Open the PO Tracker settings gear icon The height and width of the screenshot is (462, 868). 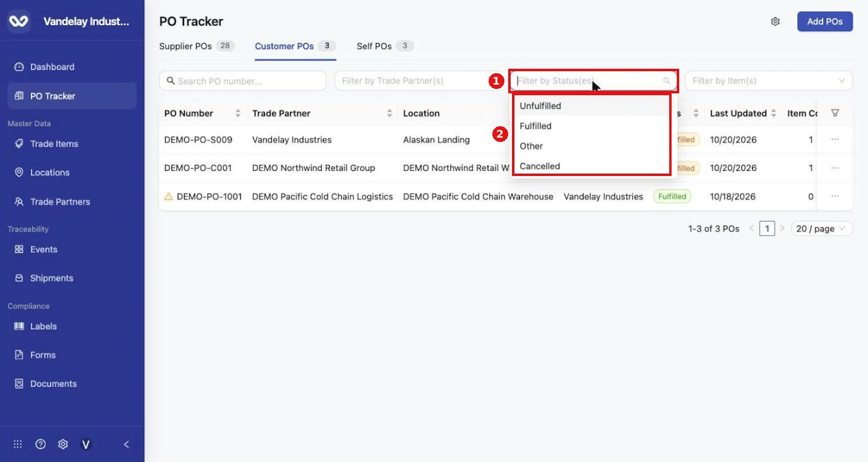(775, 21)
